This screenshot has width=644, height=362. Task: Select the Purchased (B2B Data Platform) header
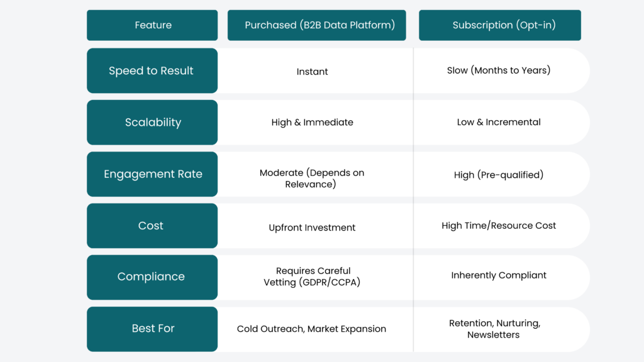(319, 25)
